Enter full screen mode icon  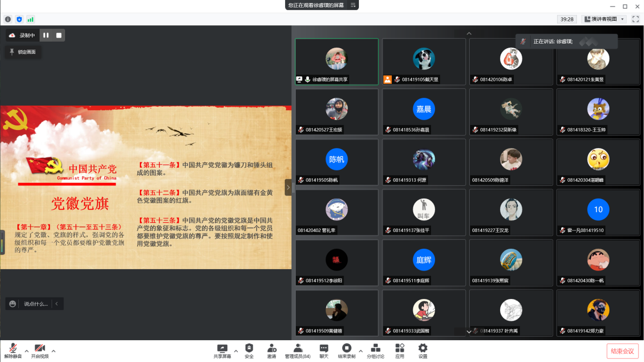tap(635, 19)
